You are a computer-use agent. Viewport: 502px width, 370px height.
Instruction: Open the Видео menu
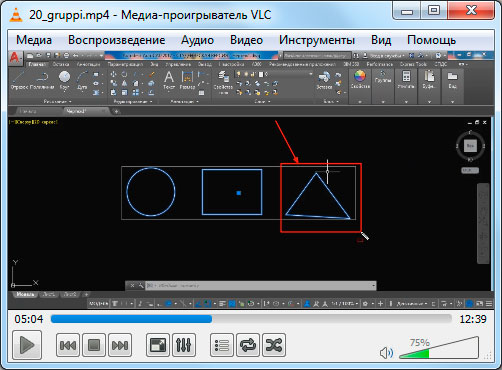pos(246,40)
